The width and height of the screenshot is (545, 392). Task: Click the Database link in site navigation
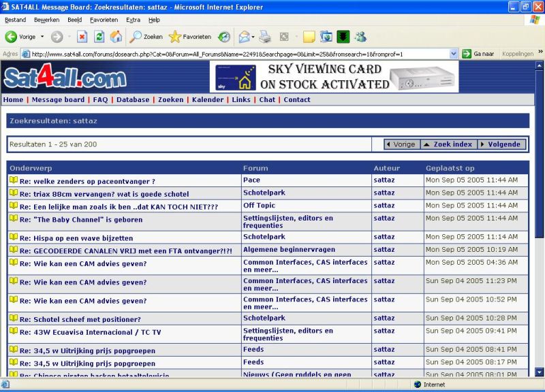coord(133,99)
